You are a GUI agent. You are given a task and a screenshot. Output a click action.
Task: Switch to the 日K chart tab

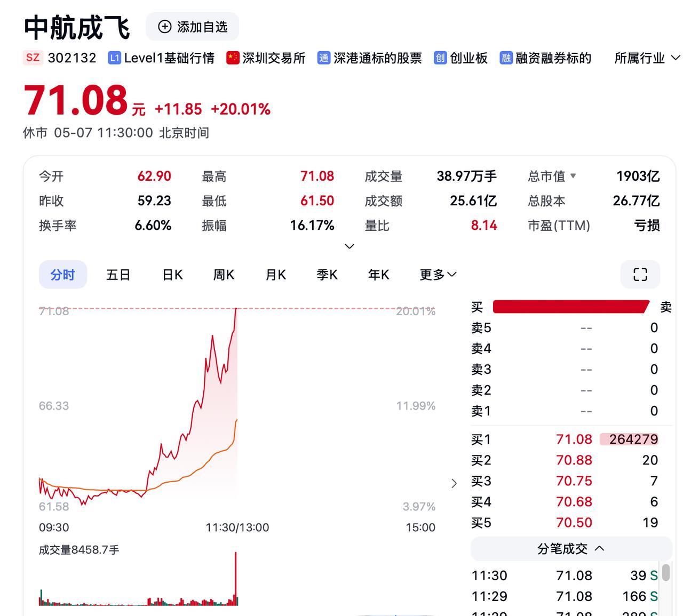click(172, 275)
